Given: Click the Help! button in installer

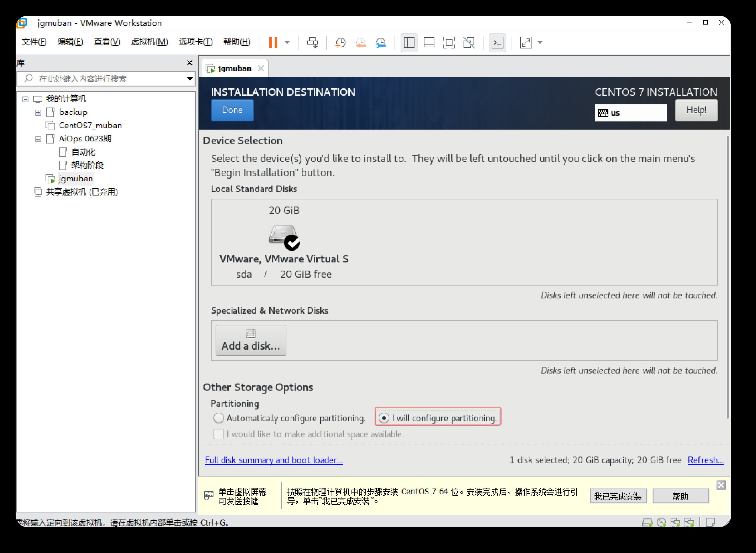Looking at the screenshot, I should (x=696, y=110).
